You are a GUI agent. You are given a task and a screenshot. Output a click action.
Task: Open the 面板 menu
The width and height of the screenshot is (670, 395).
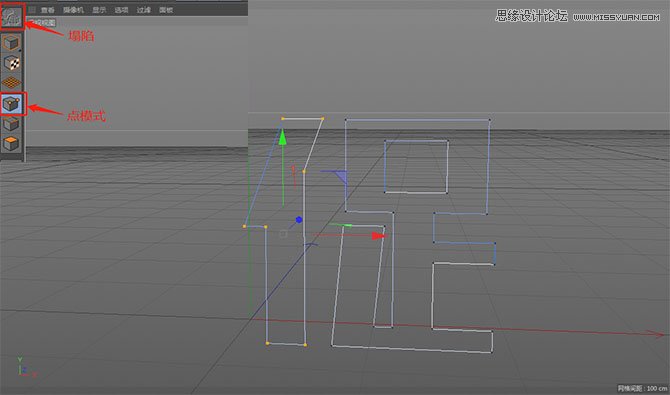coord(166,10)
